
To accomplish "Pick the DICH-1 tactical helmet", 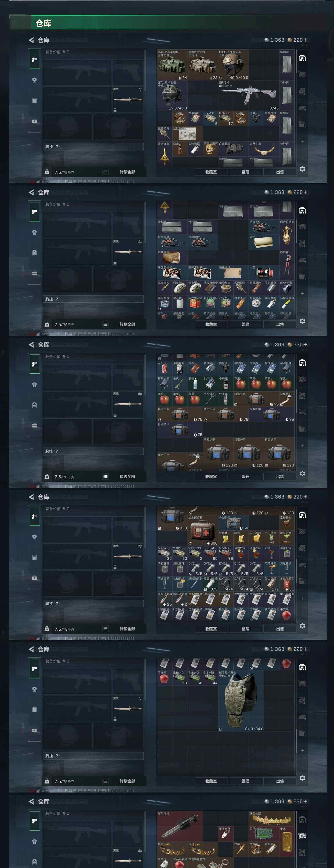I will pos(233,65).
